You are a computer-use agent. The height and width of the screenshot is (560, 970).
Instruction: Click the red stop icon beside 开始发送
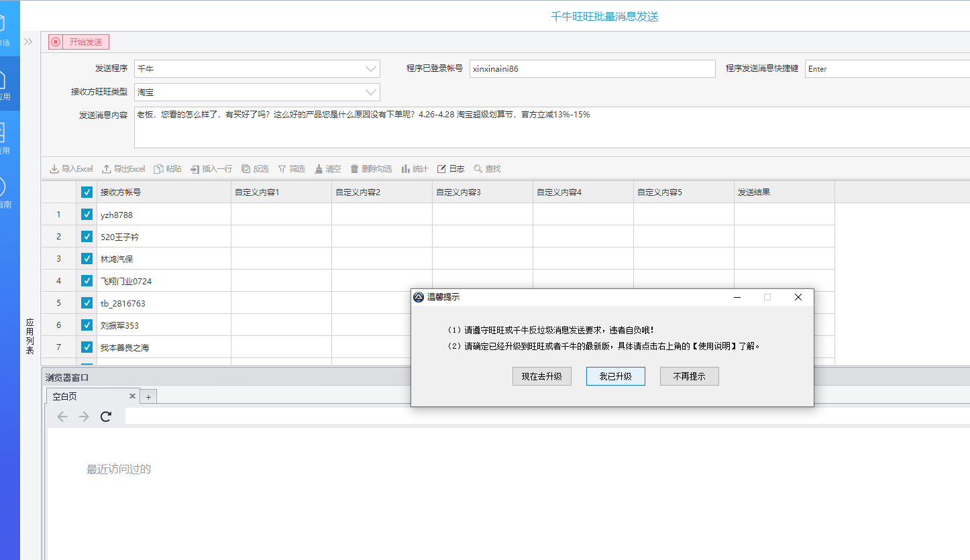(x=56, y=42)
